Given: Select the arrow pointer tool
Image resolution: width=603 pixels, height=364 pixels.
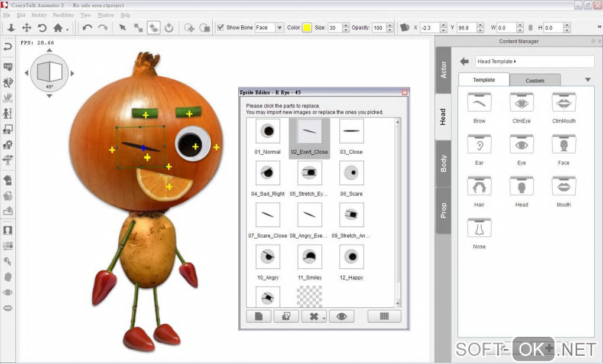Looking at the screenshot, I should (122, 28).
